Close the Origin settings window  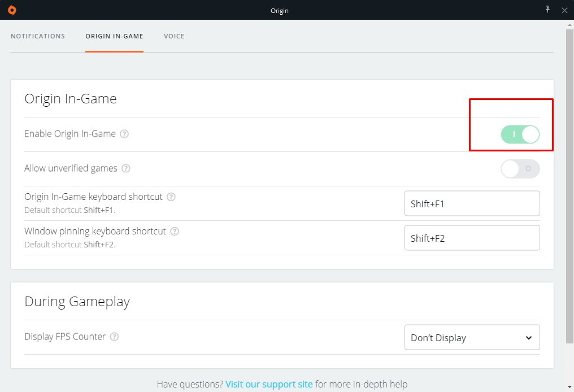564,11
